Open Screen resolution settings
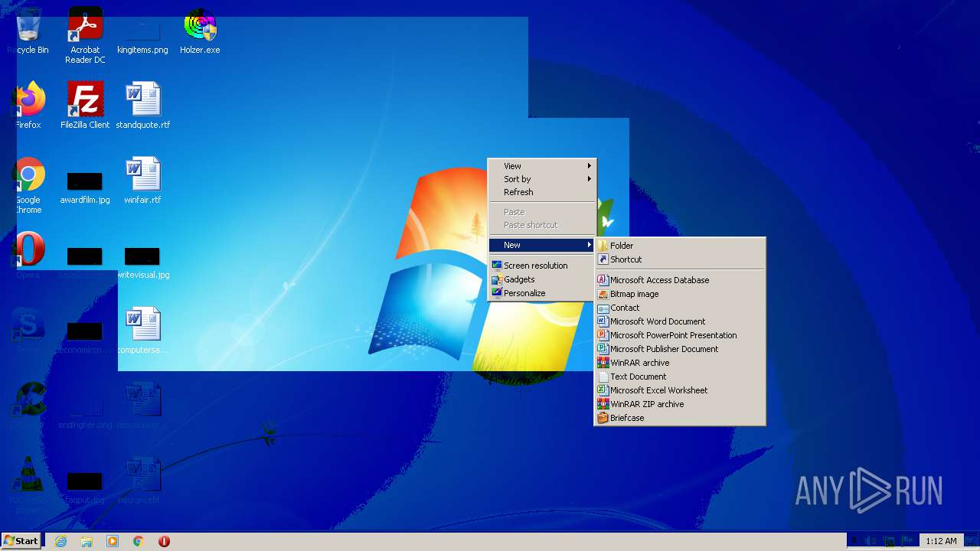The image size is (980, 551). (x=542, y=266)
